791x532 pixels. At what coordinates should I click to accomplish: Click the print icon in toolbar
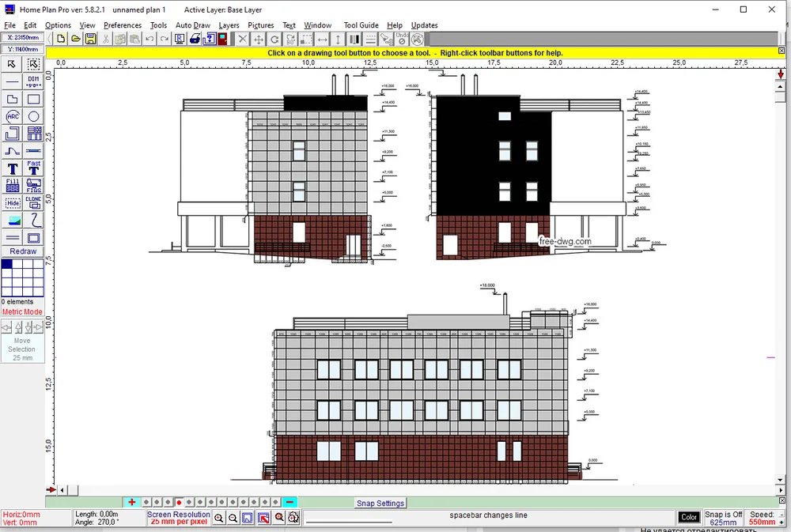(195, 39)
